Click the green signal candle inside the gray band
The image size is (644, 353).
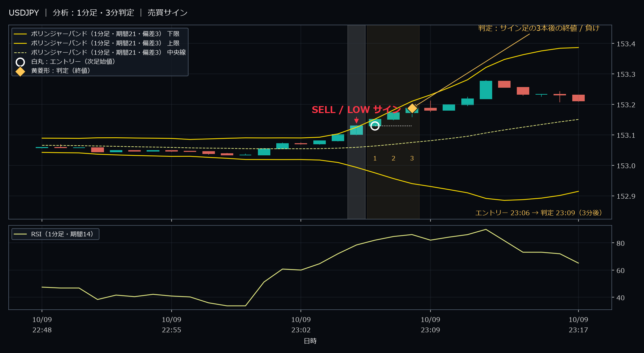[356, 130]
